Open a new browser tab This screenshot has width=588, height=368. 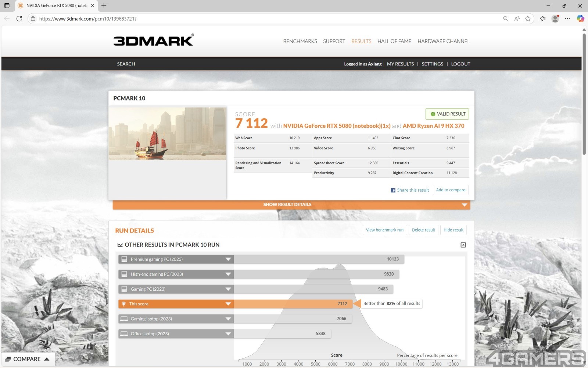(104, 6)
